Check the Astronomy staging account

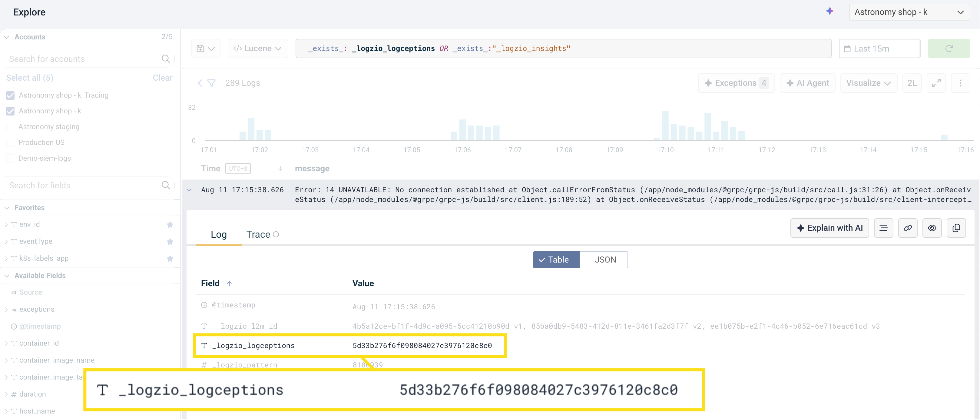(10, 127)
